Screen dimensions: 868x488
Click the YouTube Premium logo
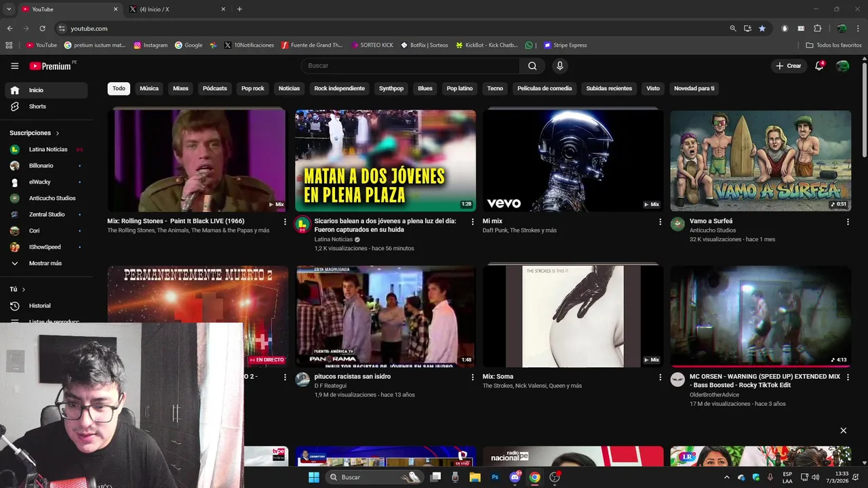click(x=50, y=66)
